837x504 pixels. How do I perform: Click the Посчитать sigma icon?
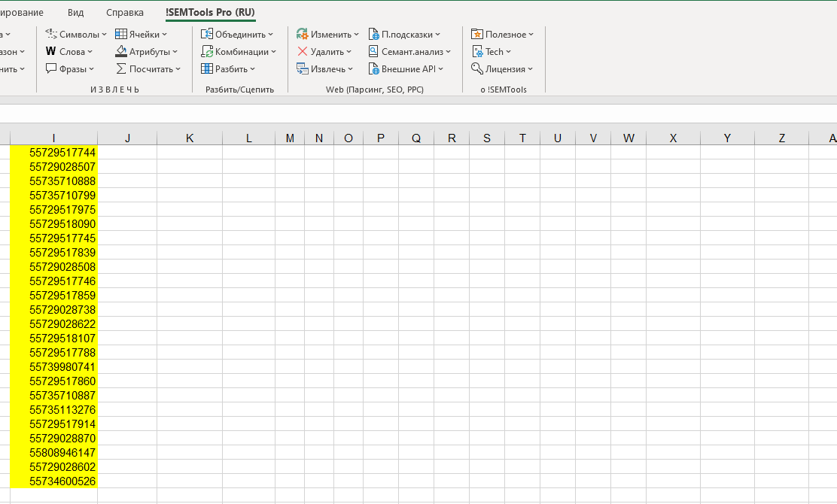click(121, 68)
